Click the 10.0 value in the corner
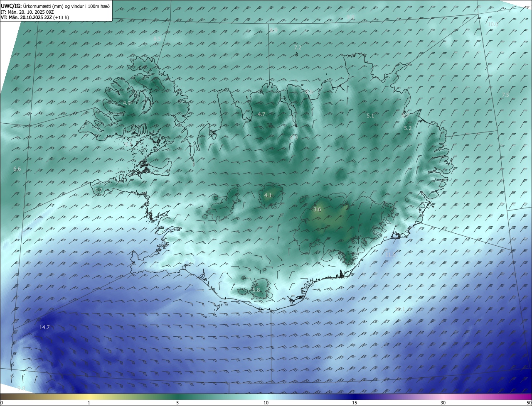This screenshot has width=532, height=406. pos(493,24)
